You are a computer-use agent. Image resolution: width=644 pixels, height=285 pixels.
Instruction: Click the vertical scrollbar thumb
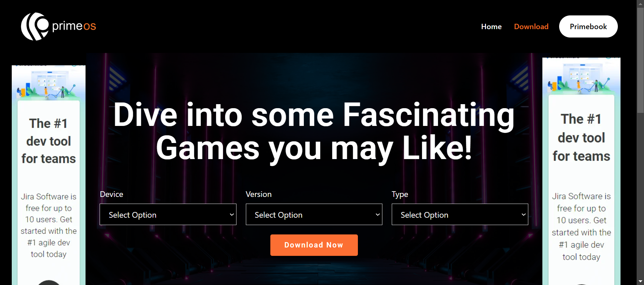tap(640, 60)
